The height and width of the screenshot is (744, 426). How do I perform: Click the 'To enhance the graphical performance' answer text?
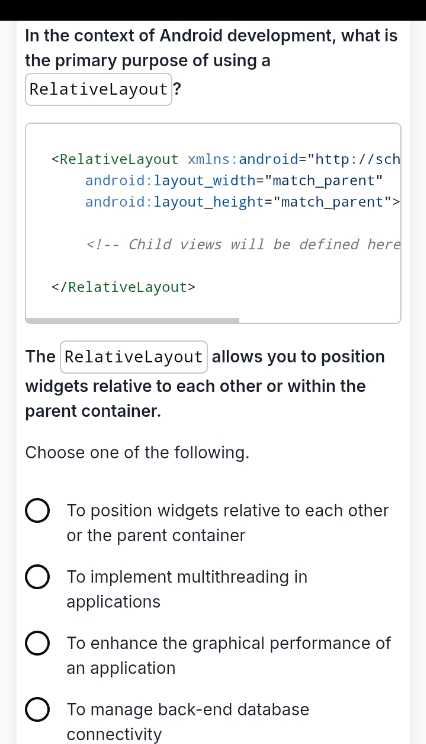point(229,656)
